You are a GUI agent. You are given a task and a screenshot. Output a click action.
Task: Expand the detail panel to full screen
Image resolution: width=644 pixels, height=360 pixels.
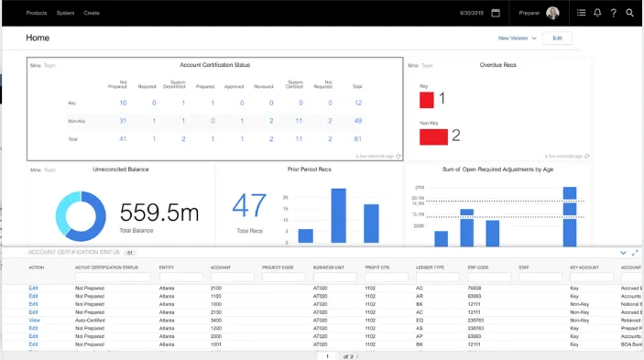(x=635, y=253)
